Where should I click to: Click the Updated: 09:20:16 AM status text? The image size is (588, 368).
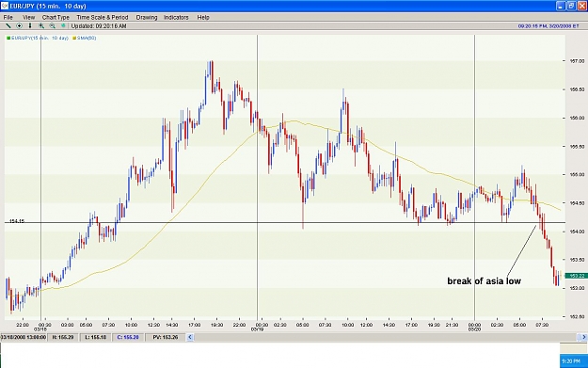(99, 26)
